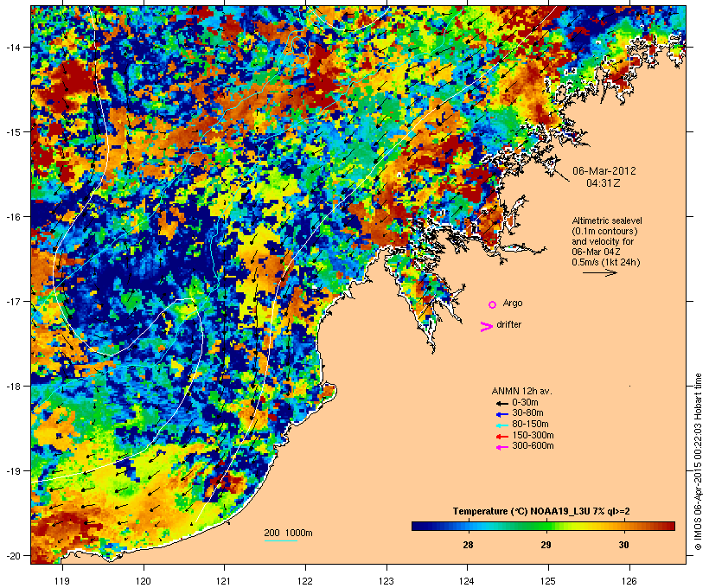Click the latitude label -19
709x588 pixels.
tap(12, 471)
